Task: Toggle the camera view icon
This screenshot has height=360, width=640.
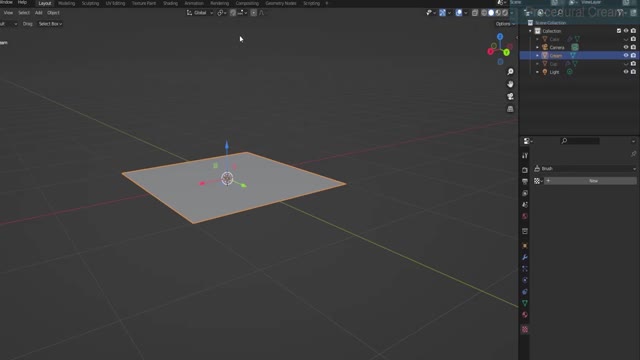Action: click(x=510, y=96)
